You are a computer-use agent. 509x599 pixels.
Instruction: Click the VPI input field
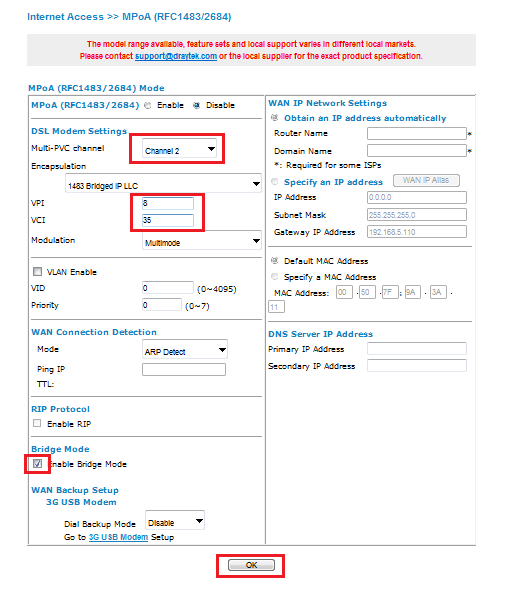[x=168, y=203]
